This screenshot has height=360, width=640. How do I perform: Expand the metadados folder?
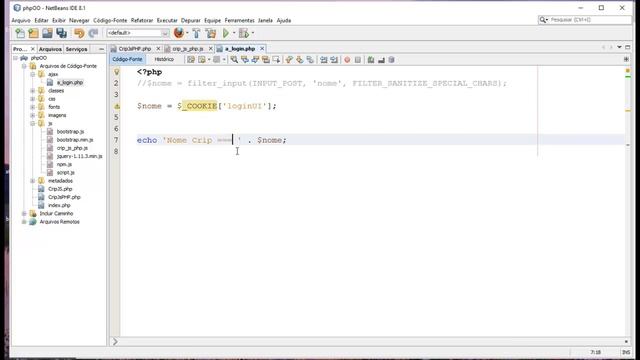click(x=33, y=180)
